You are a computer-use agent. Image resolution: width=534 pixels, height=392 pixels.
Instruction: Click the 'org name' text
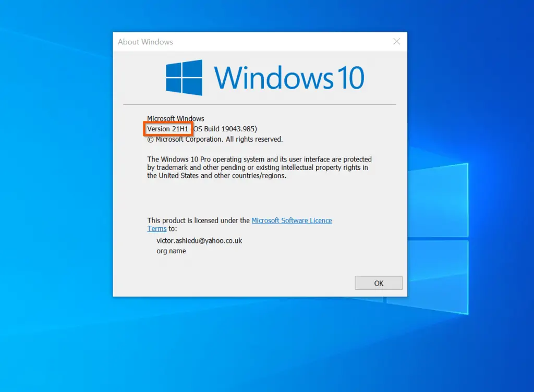point(171,251)
